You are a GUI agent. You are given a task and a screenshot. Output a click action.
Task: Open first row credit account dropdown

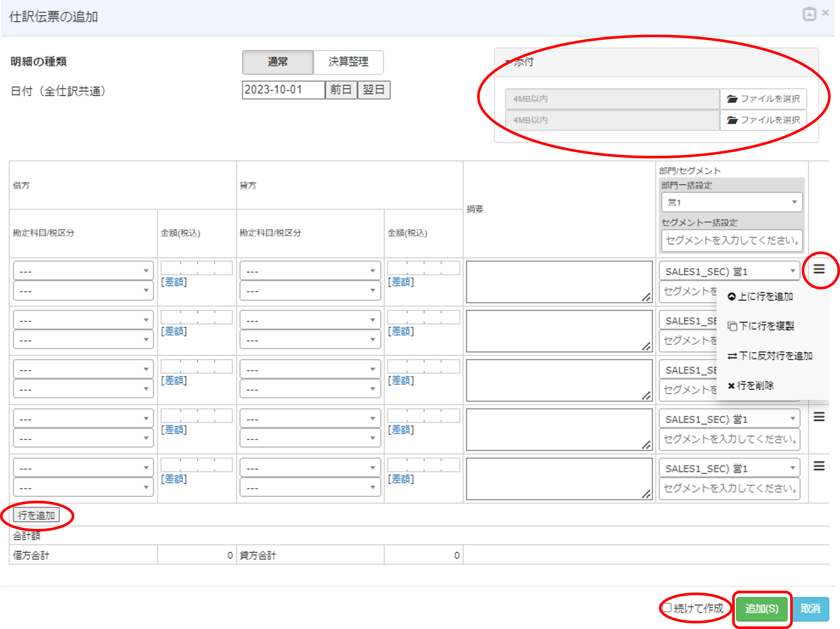(x=310, y=271)
